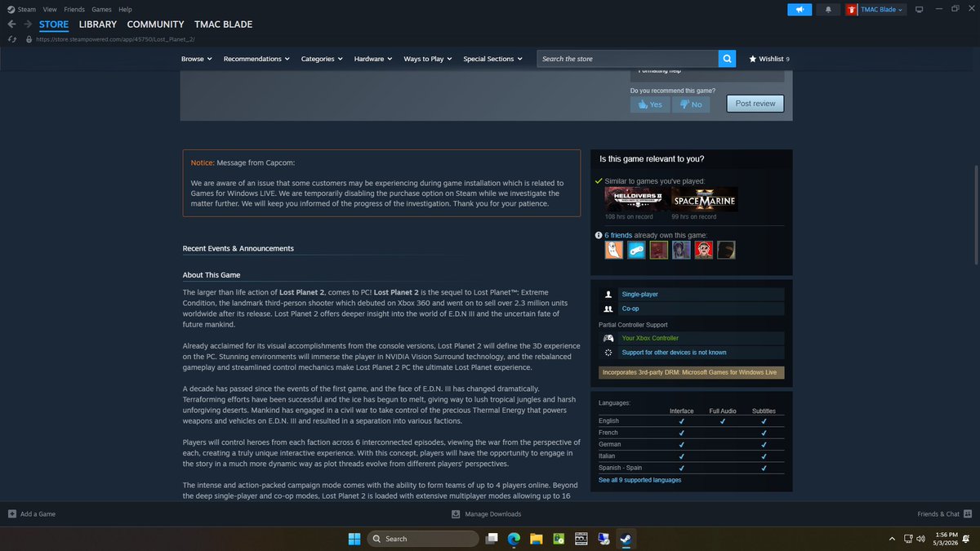Go forward with the forward arrow
Image resolution: width=980 pixels, height=551 pixels.
pyautogui.click(x=27, y=24)
